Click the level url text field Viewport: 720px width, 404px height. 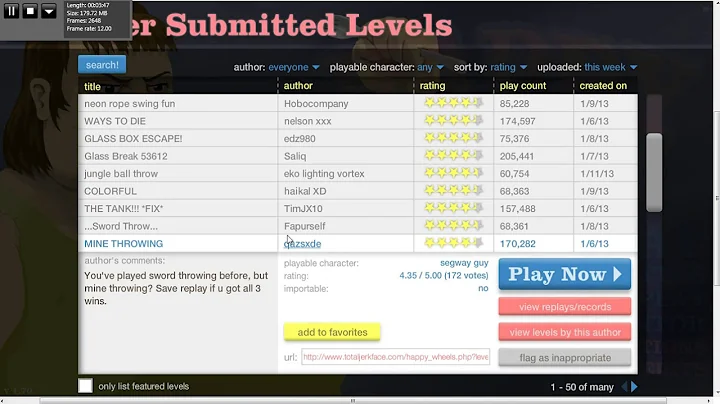pos(395,357)
